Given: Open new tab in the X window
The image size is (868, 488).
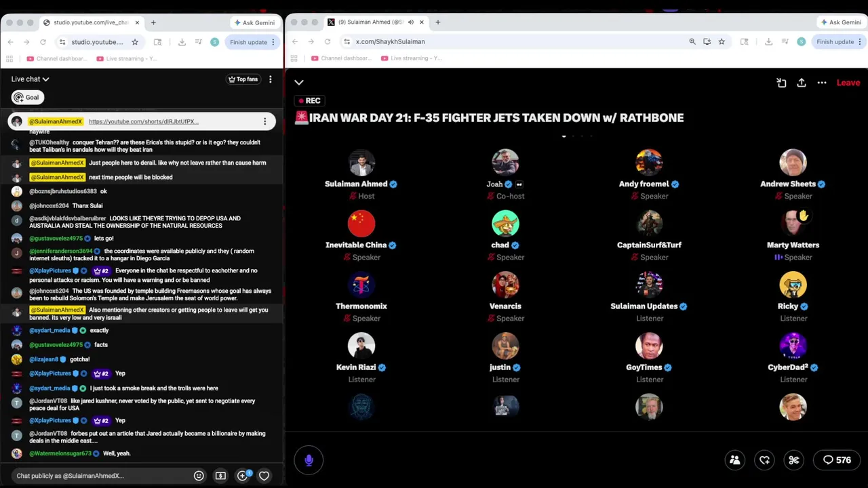Looking at the screenshot, I should pos(438,22).
